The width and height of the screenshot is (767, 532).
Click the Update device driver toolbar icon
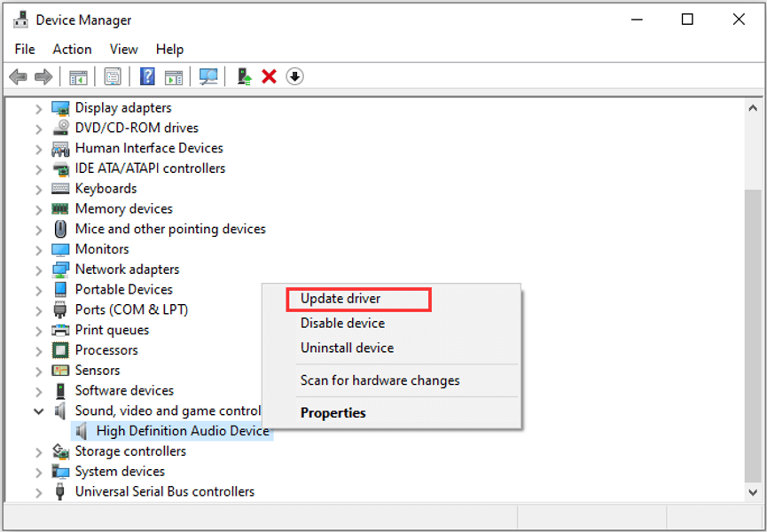244,77
